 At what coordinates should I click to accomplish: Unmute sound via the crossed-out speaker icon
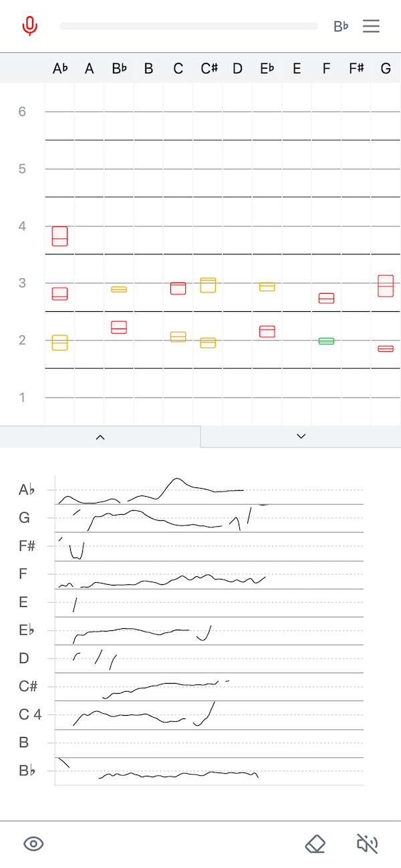coord(367,843)
